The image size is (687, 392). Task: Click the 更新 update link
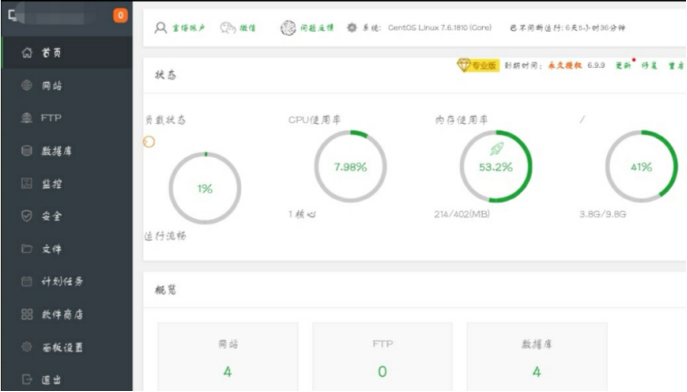tap(623, 66)
